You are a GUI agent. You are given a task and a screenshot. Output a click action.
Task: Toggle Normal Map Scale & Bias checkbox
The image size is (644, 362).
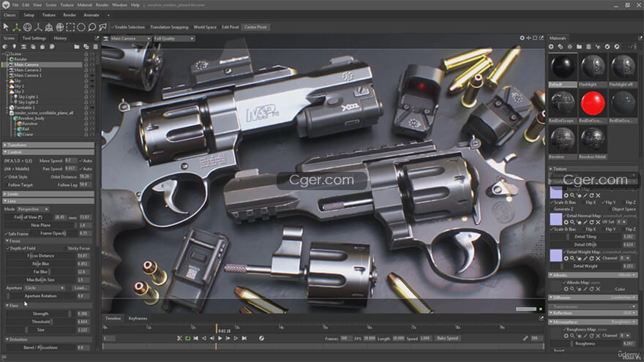(x=552, y=203)
